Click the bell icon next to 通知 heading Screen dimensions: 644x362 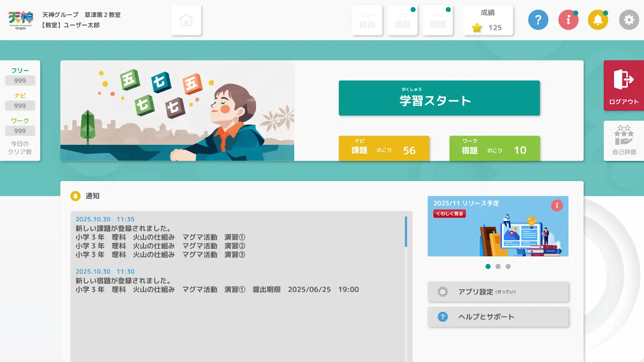click(x=75, y=196)
